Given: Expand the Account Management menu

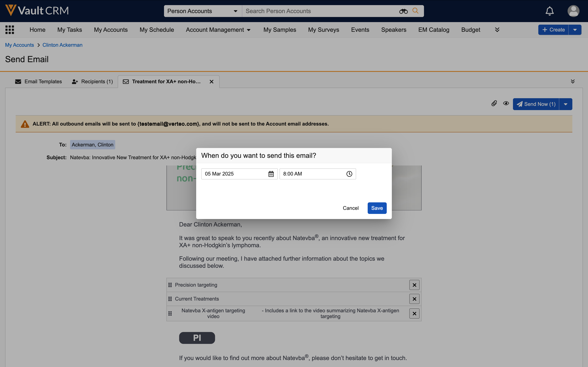Looking at the screenshot, I should pos(218,30).
